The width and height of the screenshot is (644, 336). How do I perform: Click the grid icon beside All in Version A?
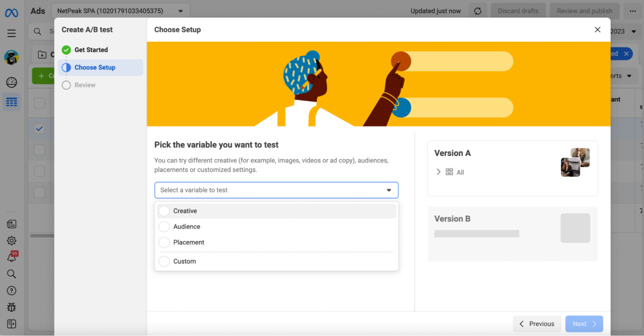click(x=449, y=172)
